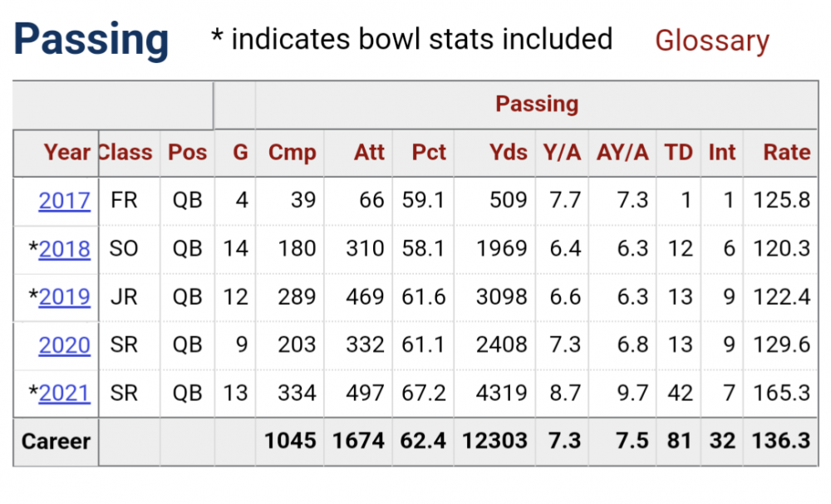Sort by the Y/A column header
The image size is (831, 504).
(x=562, y=153)
